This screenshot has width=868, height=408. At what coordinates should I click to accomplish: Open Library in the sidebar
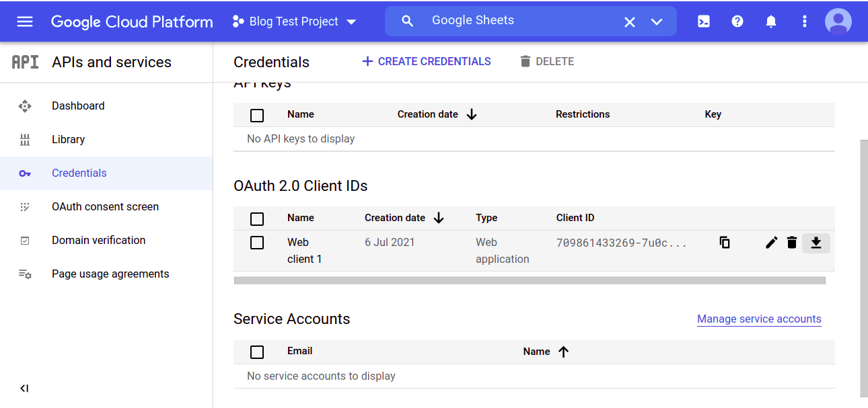(68, 139)
